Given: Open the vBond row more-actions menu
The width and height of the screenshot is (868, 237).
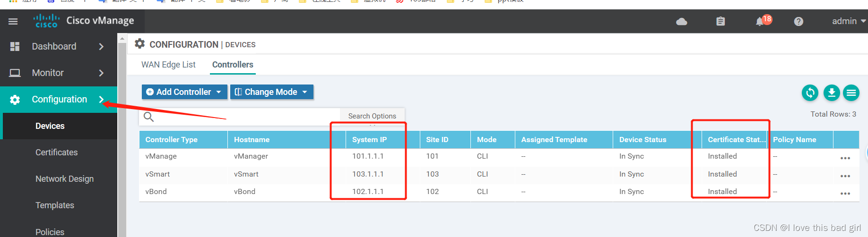Looking at the screenshot, I should tap(845, 194).
